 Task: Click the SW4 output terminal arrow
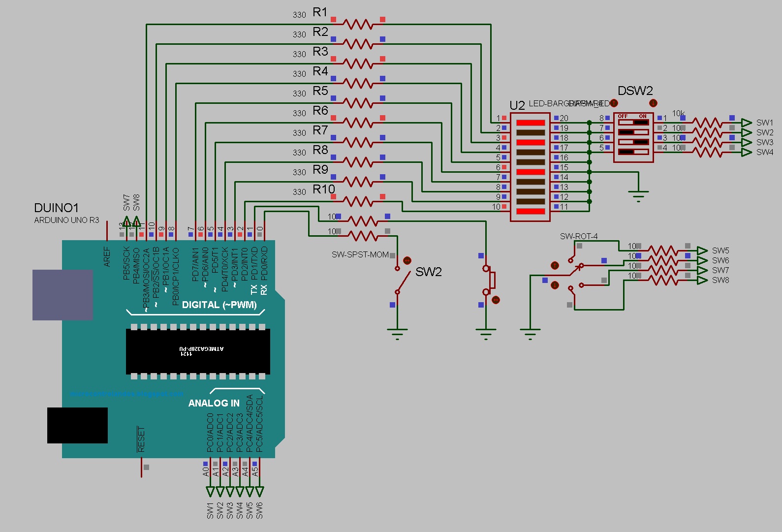coord(747,152)
